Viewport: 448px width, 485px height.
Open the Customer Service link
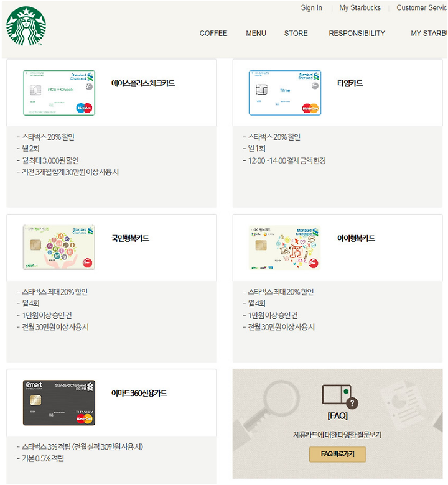pyautogui.click(x=422, y=7)
